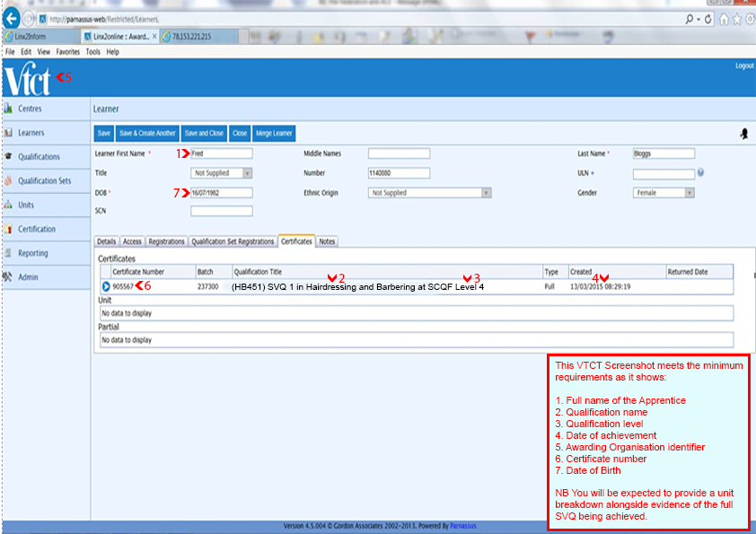756x534 pixels.
Task: Click the browser back arrow button
Action: [12, 19]
